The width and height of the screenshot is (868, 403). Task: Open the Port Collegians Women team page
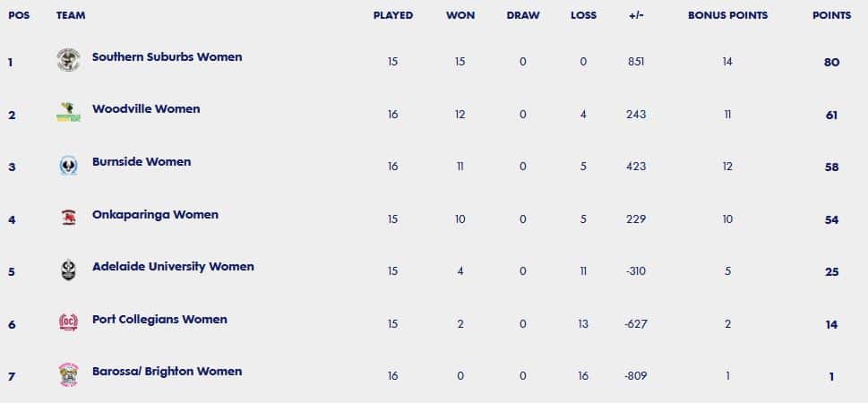(159, 320)
